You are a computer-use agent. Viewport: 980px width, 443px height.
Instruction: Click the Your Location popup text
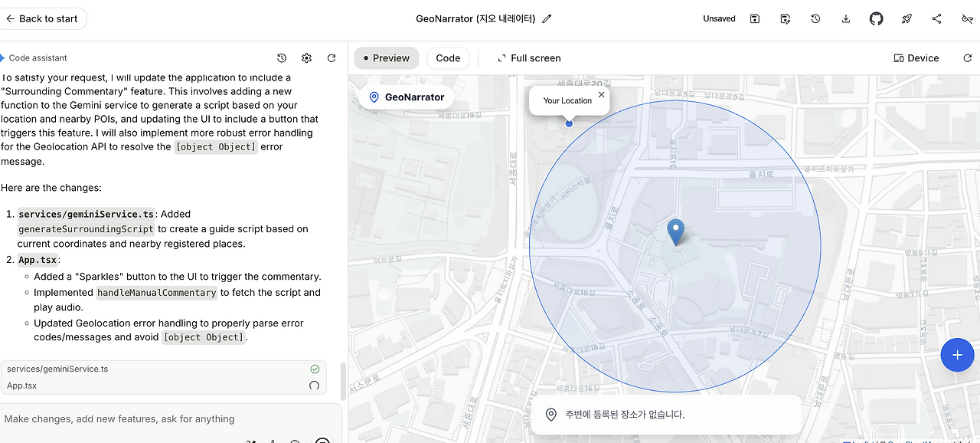point(567,100)
